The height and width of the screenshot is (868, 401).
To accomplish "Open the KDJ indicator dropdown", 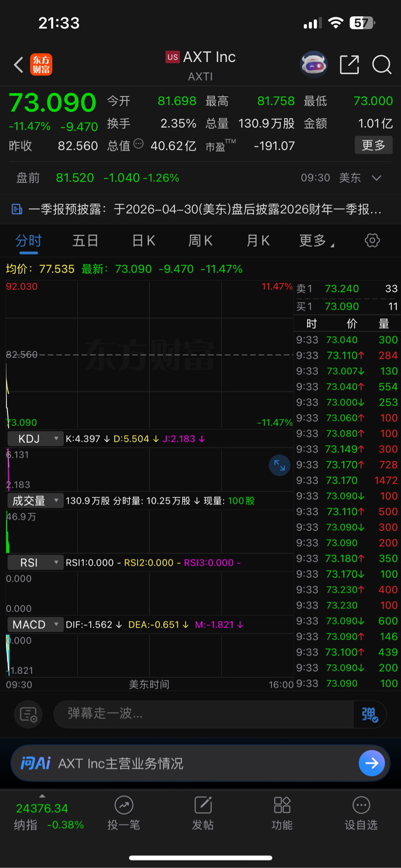I will [35, 439].
